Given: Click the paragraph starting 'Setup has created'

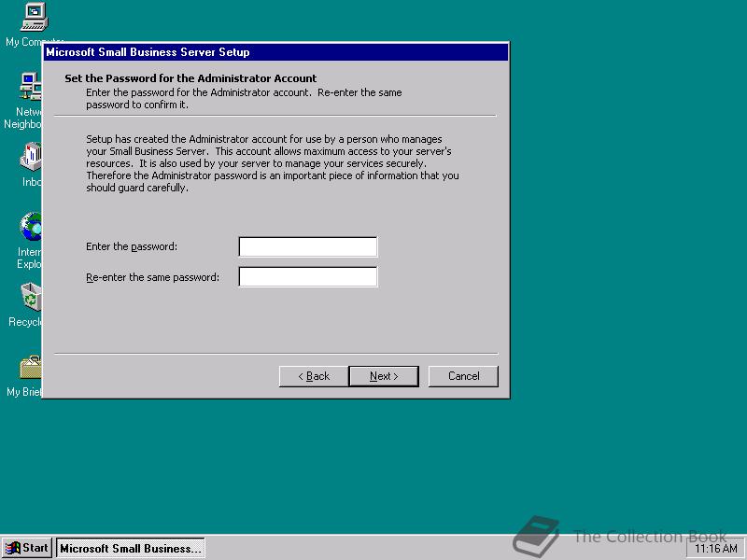Looking at the screenshot, I should (273, 163).
